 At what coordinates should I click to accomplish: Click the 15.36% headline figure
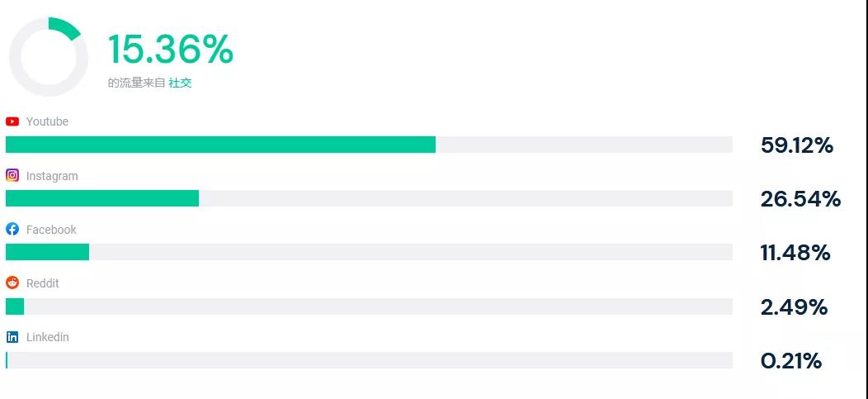pyautogui.click(x=171, y=50)
